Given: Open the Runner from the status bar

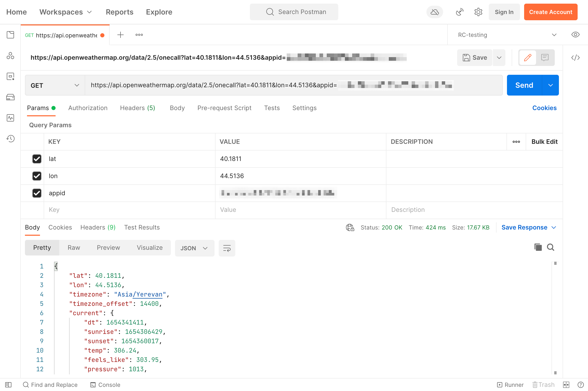Looking at the screenshot, I should click(x=510, y=385).
